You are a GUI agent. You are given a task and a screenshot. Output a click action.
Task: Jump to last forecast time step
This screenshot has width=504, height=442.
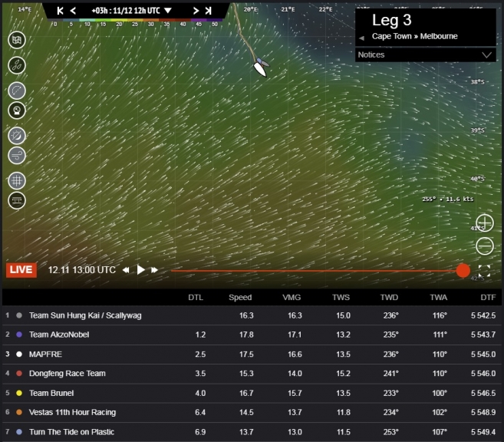pos(209,11)
